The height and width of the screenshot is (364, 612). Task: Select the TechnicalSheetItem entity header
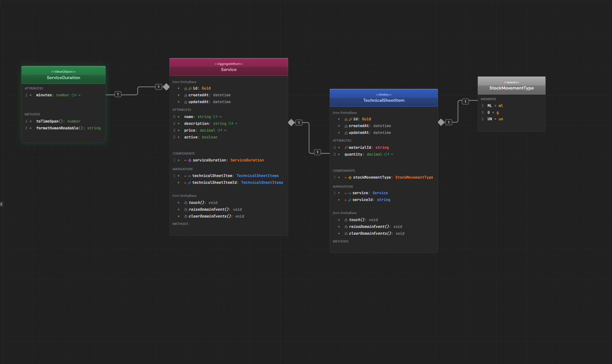click(384, 98)
